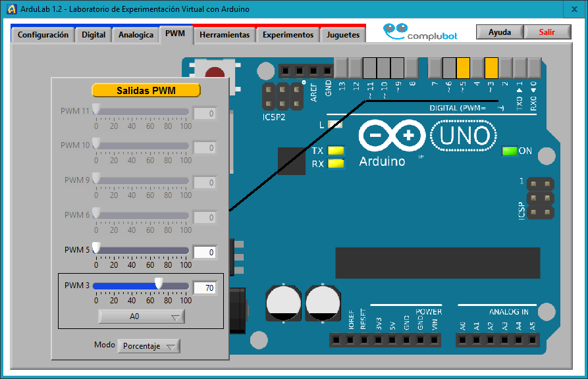Image resolution: width=588 pixels, height=379 pixels.
Task: Click the green ON power LED
Action: 510,151
